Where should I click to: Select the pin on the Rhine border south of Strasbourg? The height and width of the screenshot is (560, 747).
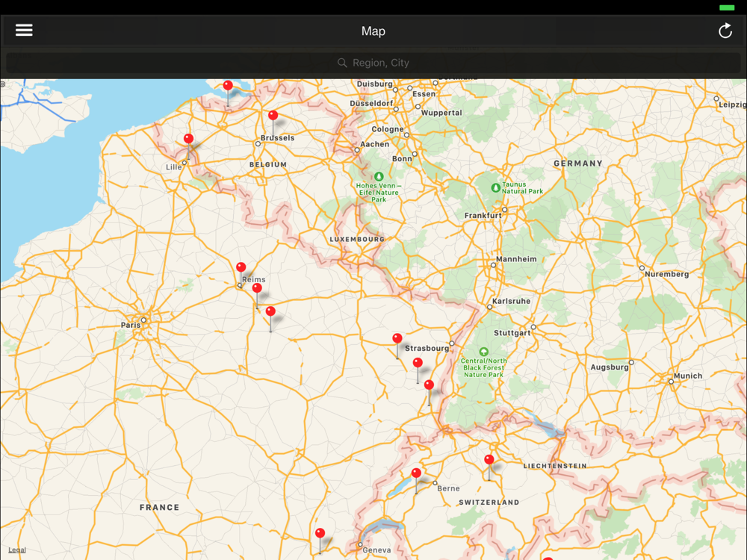click(x=430, y=385)
